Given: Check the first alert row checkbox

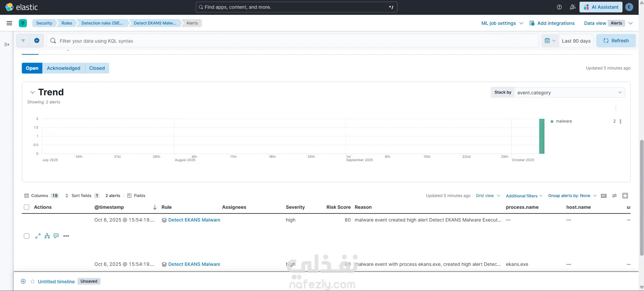Looking at the screenshot, I should pos(27,236).
